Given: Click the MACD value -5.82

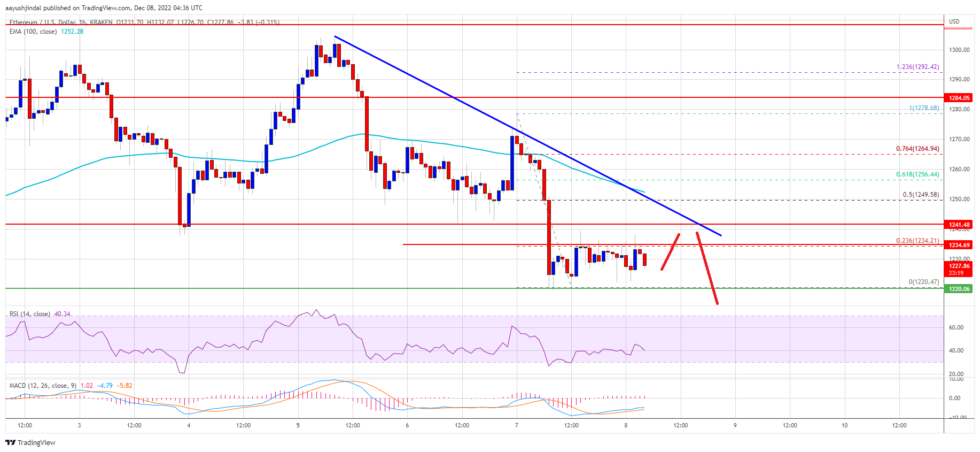Looking at the screenshot, I should (126, 386).
